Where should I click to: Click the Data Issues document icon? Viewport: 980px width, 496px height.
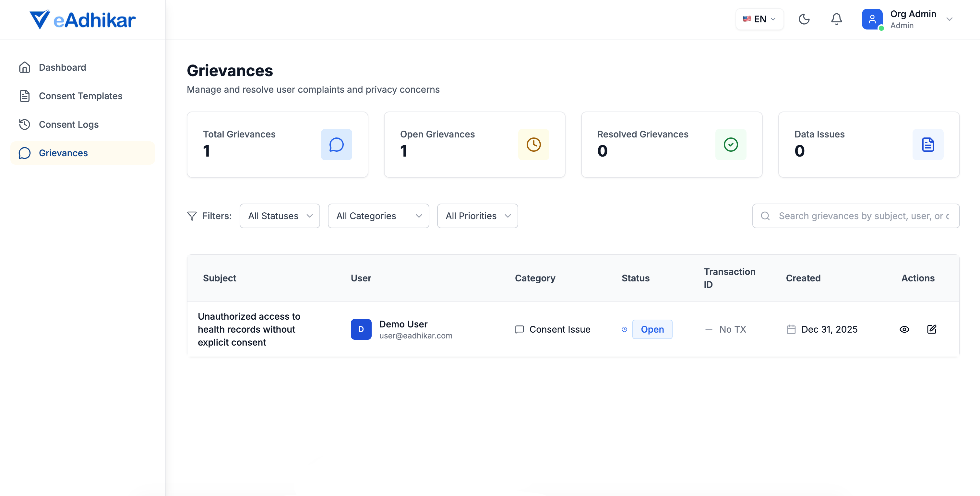pos(927,145)
